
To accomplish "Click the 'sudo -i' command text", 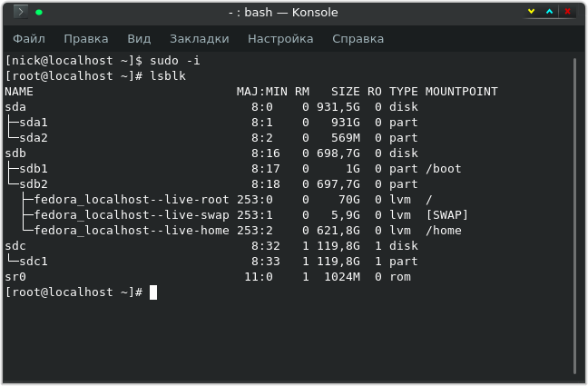I will [x=175, y=61].
